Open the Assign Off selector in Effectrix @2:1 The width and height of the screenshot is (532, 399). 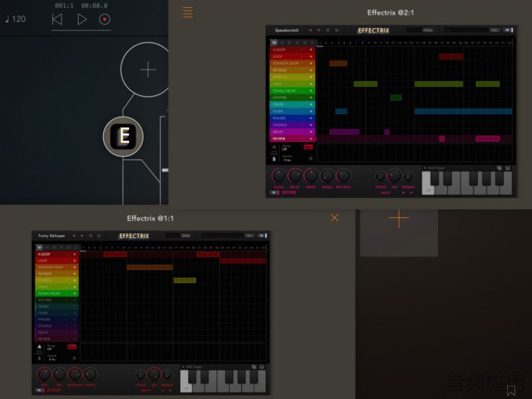point(286,148)
